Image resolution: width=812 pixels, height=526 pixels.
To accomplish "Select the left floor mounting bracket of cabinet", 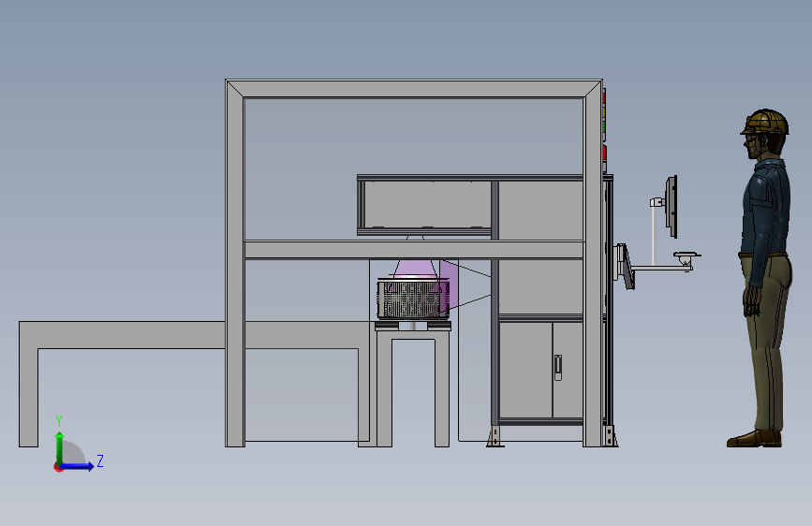I will pos(495,436).
